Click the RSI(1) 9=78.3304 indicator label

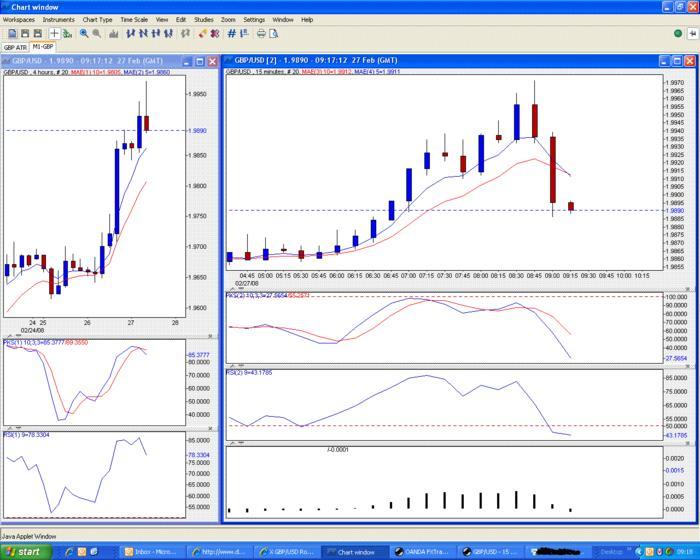(26, 435)
